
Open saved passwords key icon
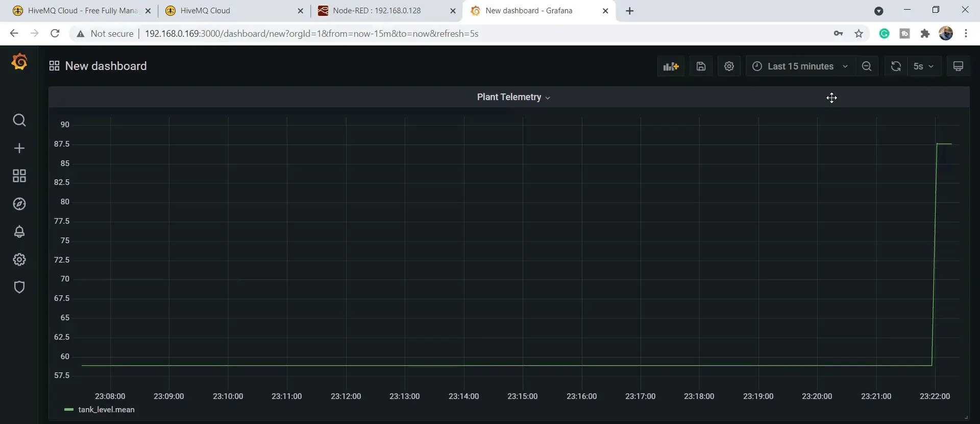tap(838, 34)
